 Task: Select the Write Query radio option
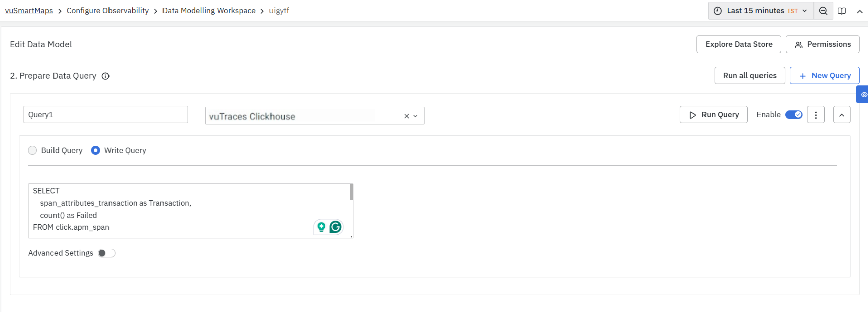(96, 150)
